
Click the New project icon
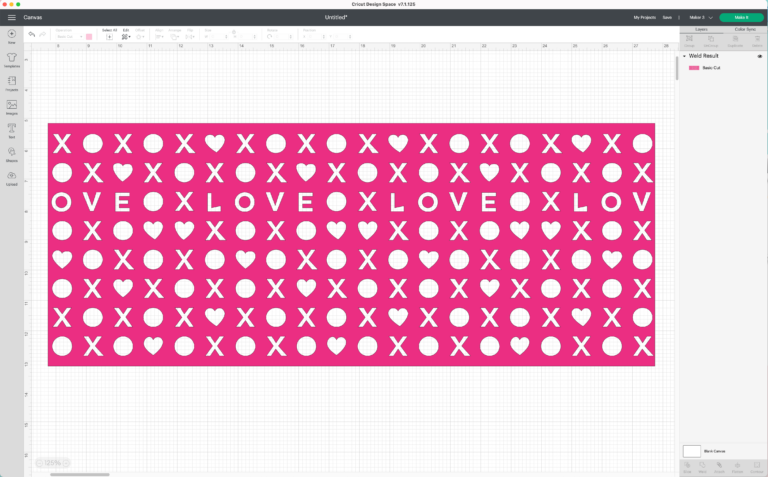tap(12, 36)
